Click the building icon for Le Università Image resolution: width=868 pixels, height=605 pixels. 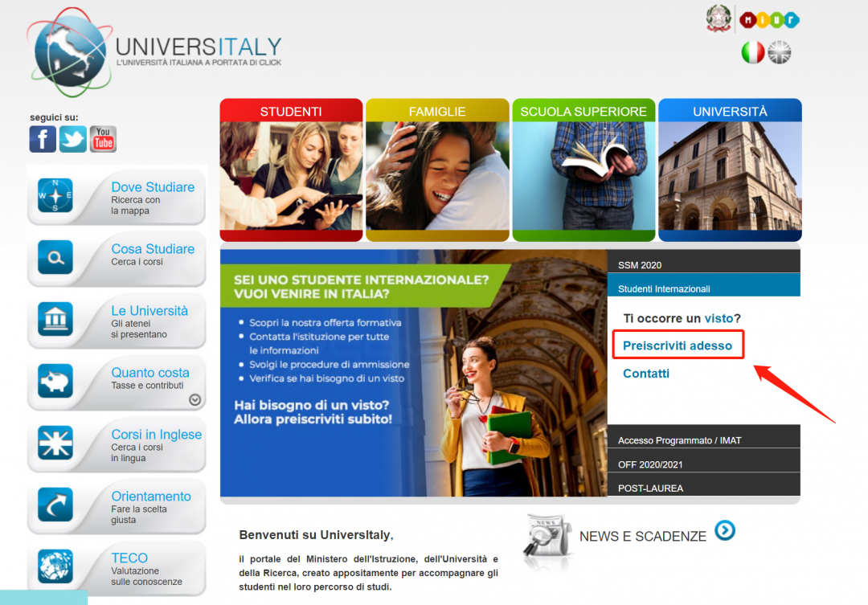pyautogui.click(x=55, y=320)
